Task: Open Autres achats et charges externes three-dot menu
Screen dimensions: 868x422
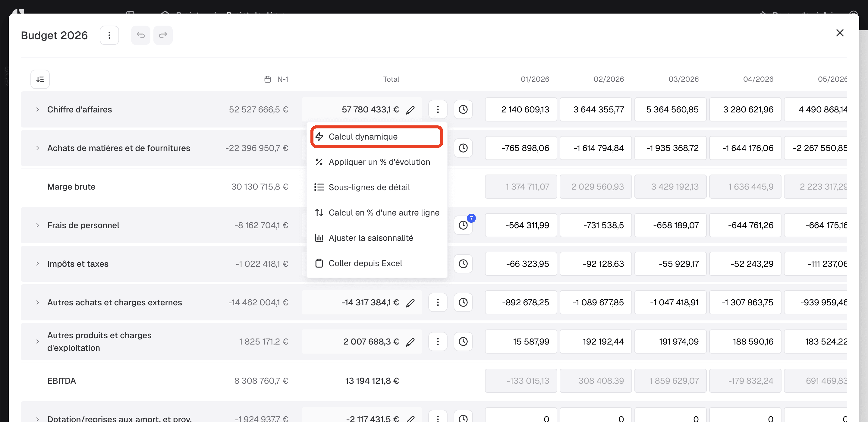Action: tap(438, 302)
